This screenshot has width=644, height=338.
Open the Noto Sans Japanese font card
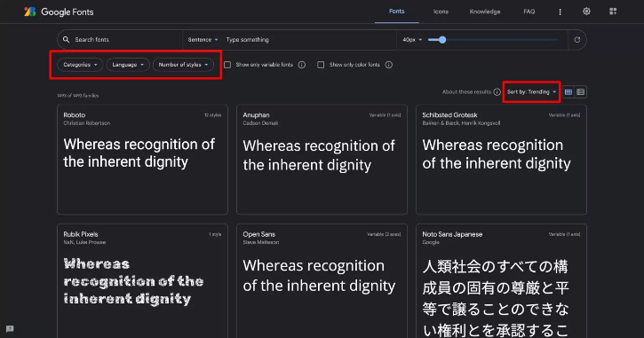click(502, 281)
